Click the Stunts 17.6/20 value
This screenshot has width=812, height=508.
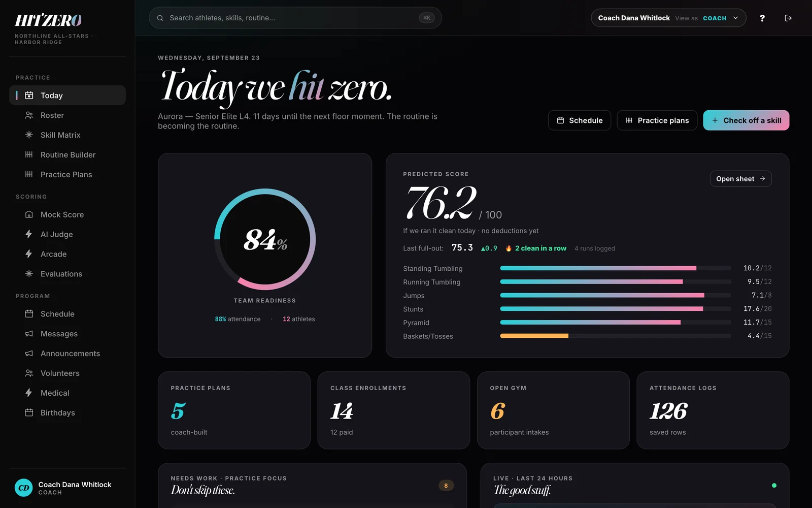coord(757,309)
